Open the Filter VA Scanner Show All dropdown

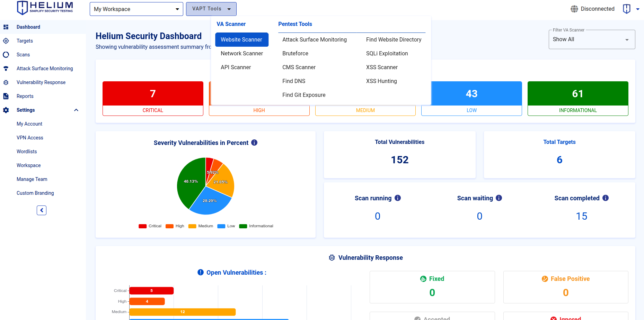591,39
